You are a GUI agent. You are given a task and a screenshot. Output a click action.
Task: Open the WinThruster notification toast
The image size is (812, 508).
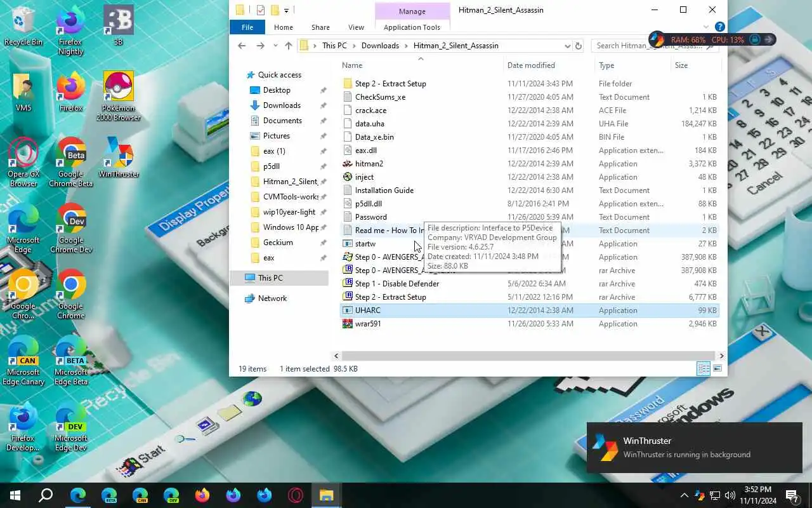[x=695, y=448]
